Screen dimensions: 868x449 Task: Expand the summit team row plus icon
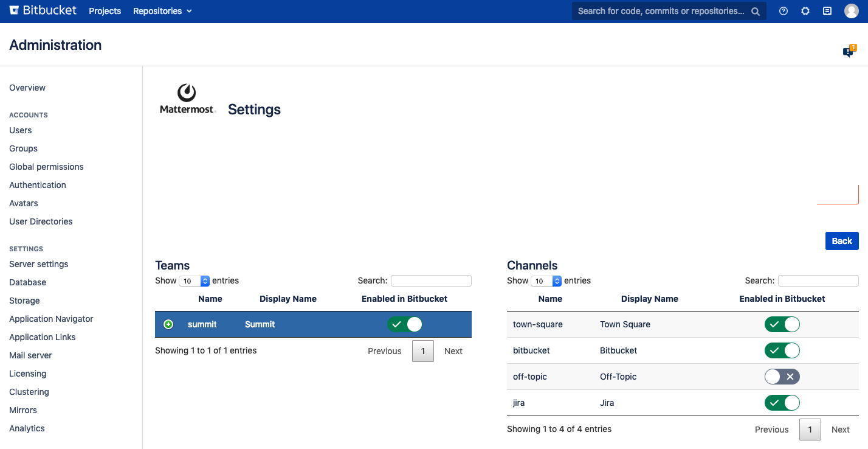pos(168,324)
